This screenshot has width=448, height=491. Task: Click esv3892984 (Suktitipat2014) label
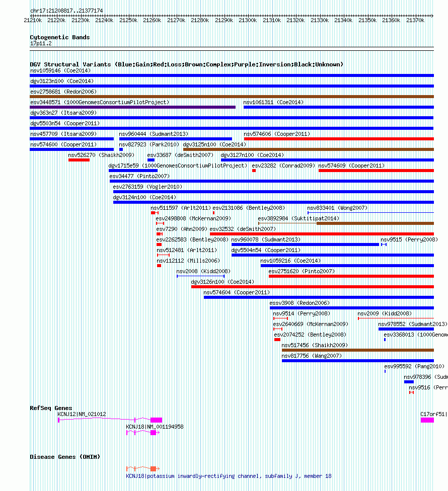pyautogui.click(x=298, y=218)
